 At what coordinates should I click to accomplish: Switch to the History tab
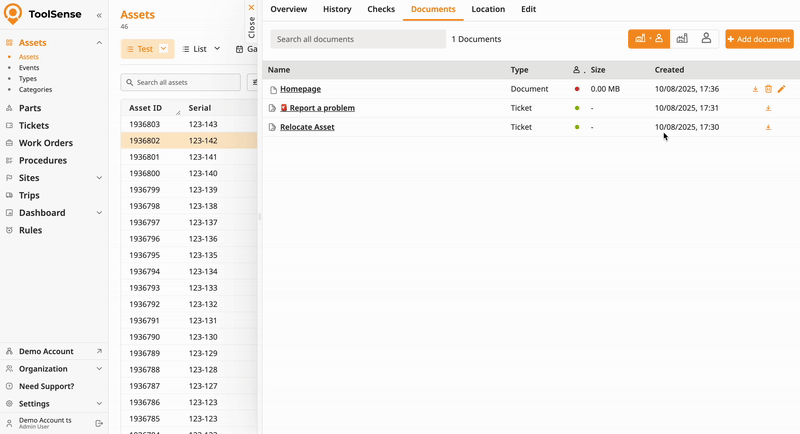337,9
